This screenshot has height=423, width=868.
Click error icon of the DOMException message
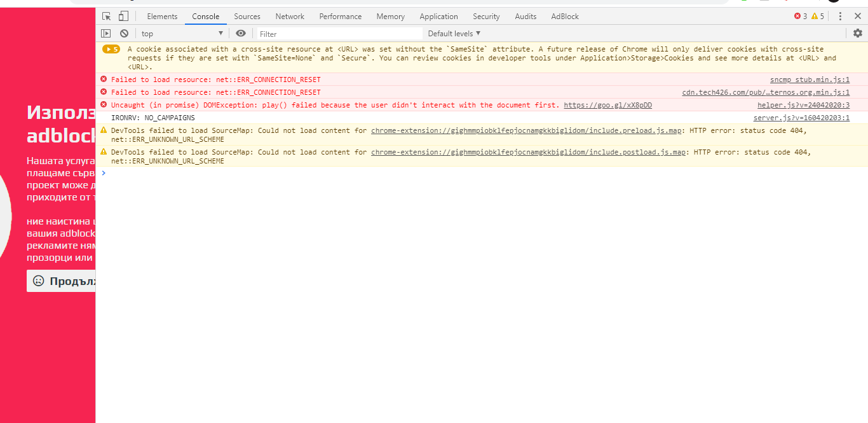[104, 104]
